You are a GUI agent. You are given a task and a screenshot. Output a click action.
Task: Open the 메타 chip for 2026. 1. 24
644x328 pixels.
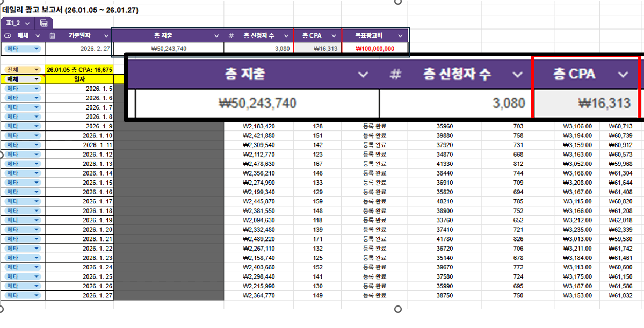(23, 267)
